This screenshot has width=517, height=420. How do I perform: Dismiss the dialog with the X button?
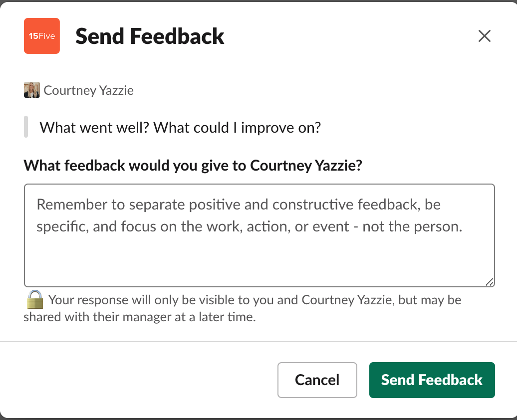coord(484,36)
